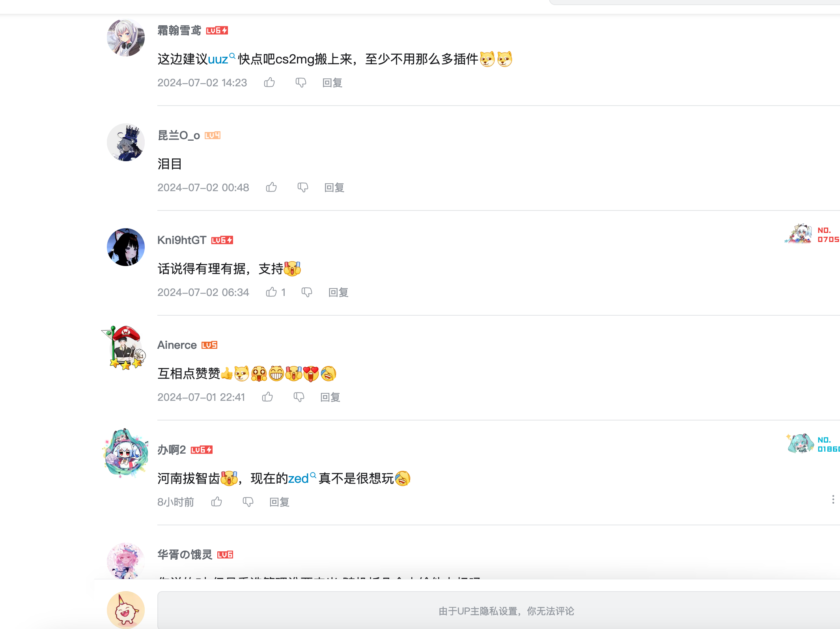
Task: Reply to Kni9htGT's comment
Action: 338,292
